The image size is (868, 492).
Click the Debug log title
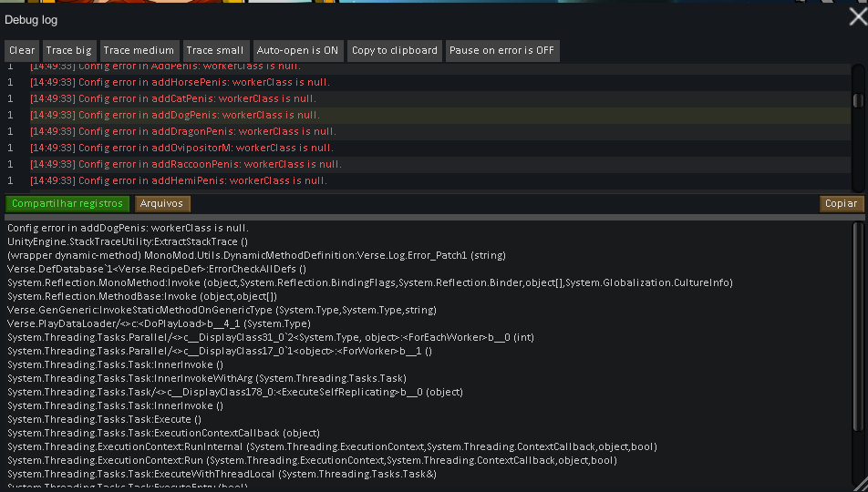pos(31,20)
